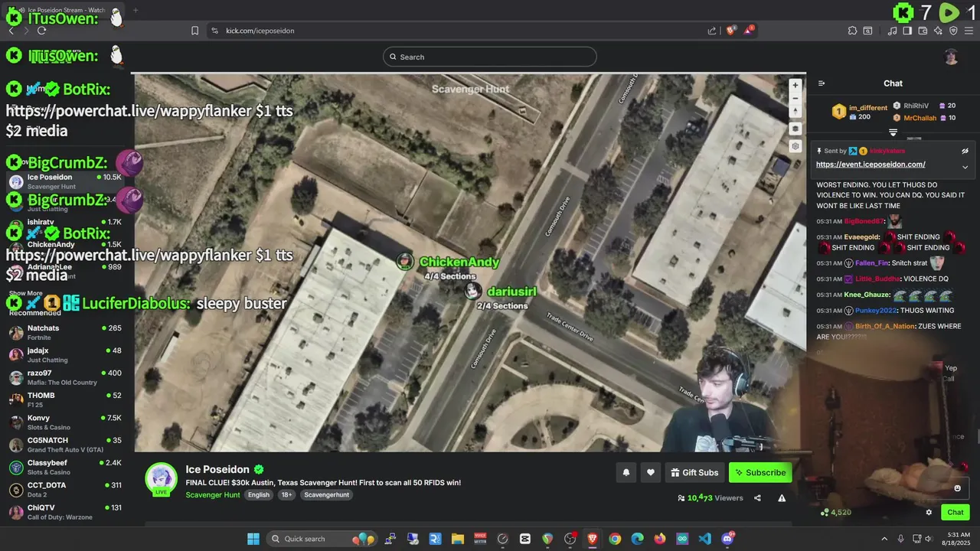
Task: Expand the pinned message chevron
Action: [x=965, y=167]
